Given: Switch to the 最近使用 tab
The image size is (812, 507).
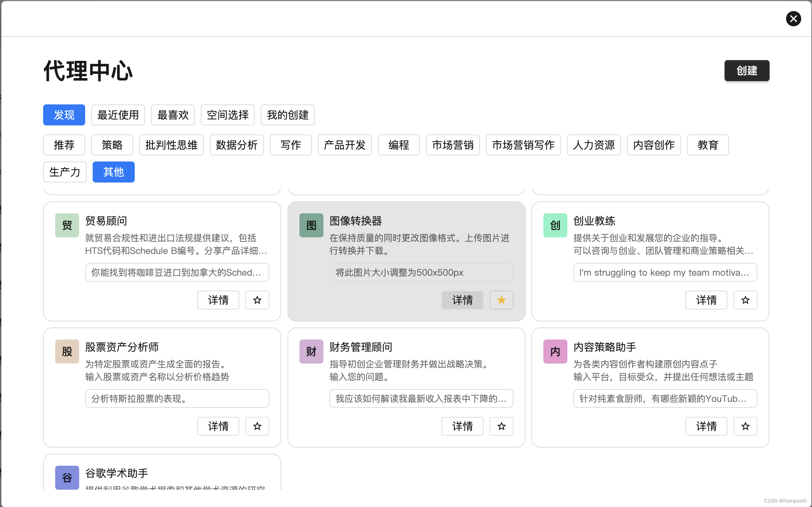Looking at the screenshot, I should [x=118, y=115].
